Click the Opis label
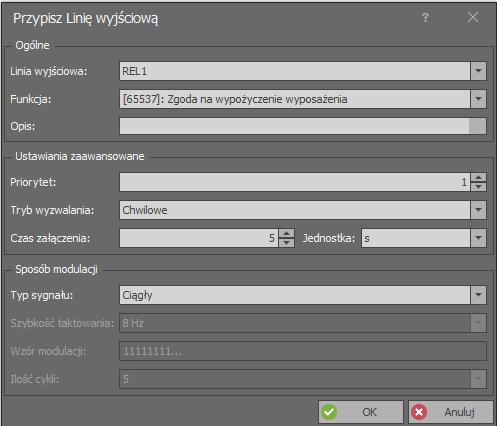This screenshot has height=426, width=497. (x=23, y=126)
